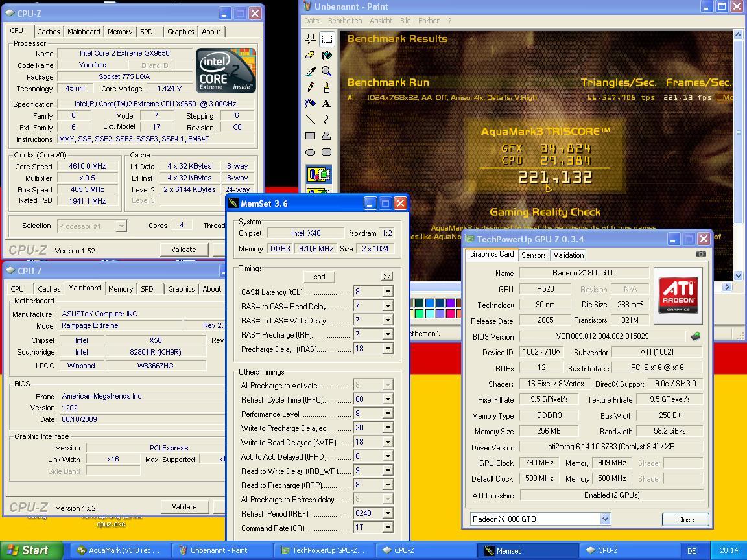The image size is (747, 560).
Task: Click the Intel Core 2 Extreme logo
Action: [226, 71]
